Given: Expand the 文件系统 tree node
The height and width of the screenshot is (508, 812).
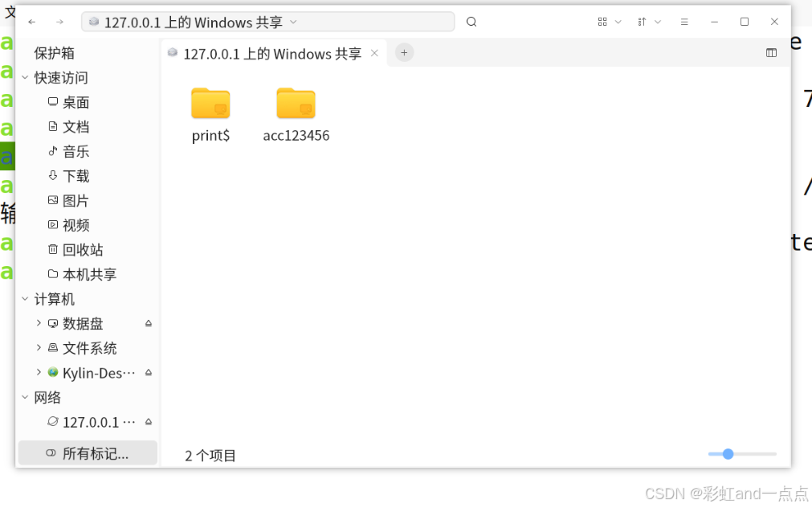Looking at the screenshot, I should [x=39, y=348].
